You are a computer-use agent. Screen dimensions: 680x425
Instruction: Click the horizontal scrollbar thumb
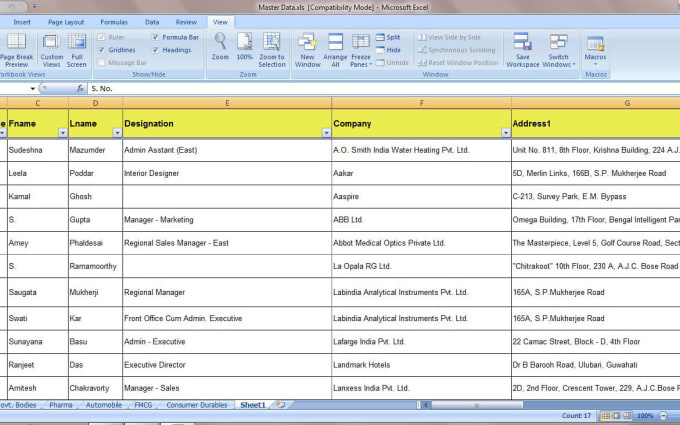coord(477,405)
